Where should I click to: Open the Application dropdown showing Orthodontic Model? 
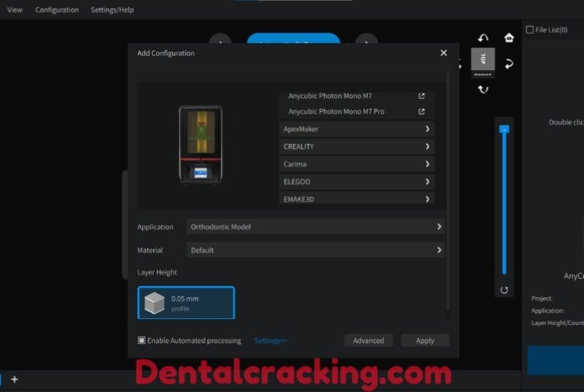[315, 227]
